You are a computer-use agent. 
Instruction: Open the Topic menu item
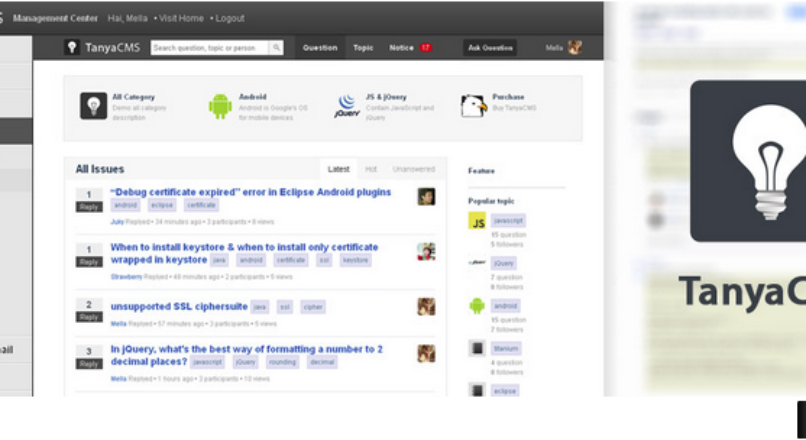tap(363, 48)
